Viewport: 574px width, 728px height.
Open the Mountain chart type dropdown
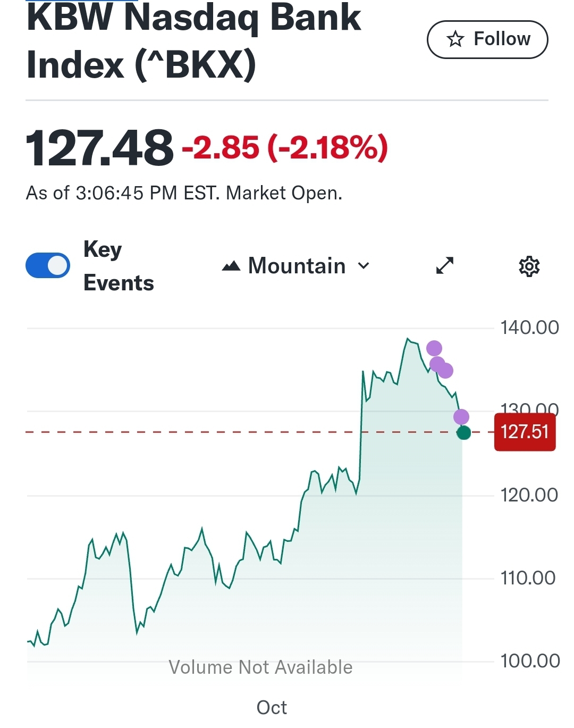[296, 266]
